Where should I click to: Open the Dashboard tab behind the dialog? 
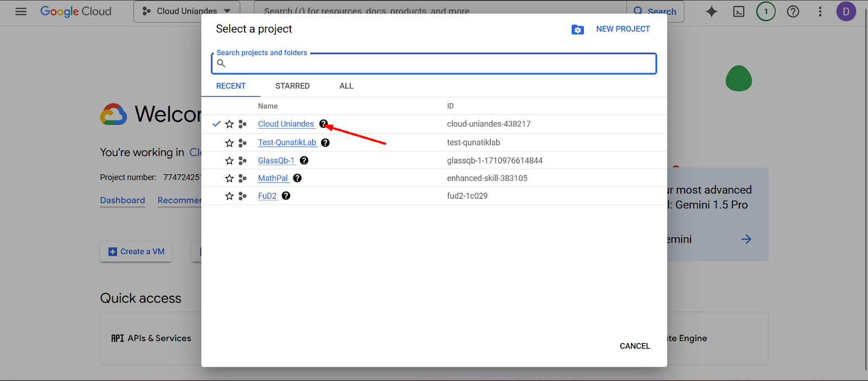click(123, 200)
